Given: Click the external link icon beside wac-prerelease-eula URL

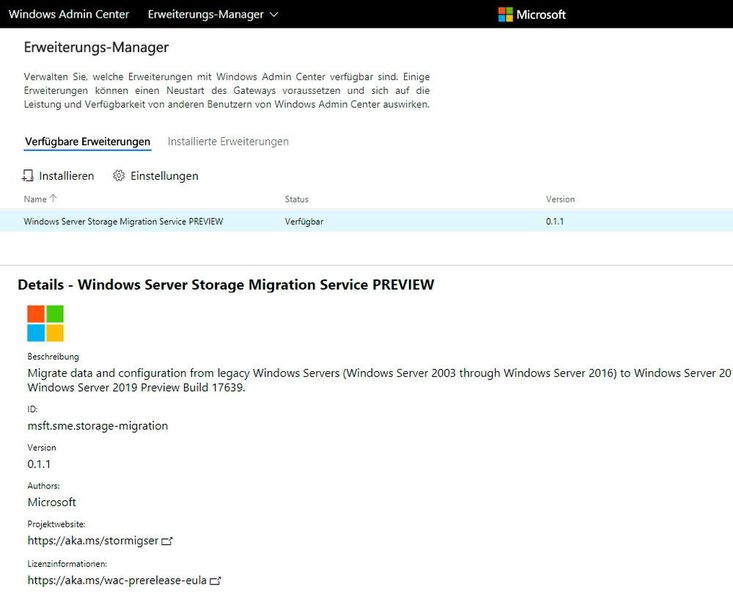Looking at the screenshot, I should coord(215,581).
